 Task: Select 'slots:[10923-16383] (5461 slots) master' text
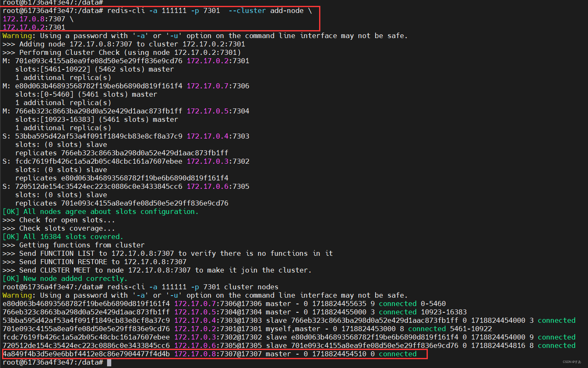(x=97, y=120)
